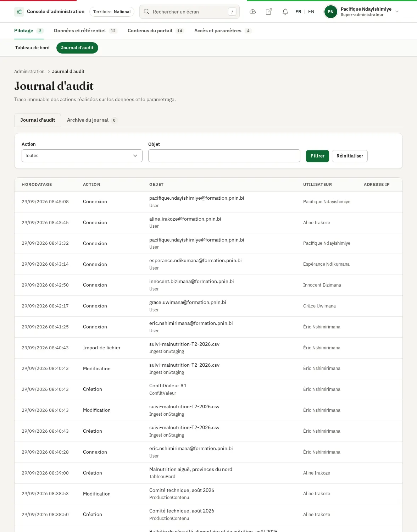Go to Tableau de bord
Viewport: 417px width, 532px height.
pyautogui.click(x=32, y=48)
